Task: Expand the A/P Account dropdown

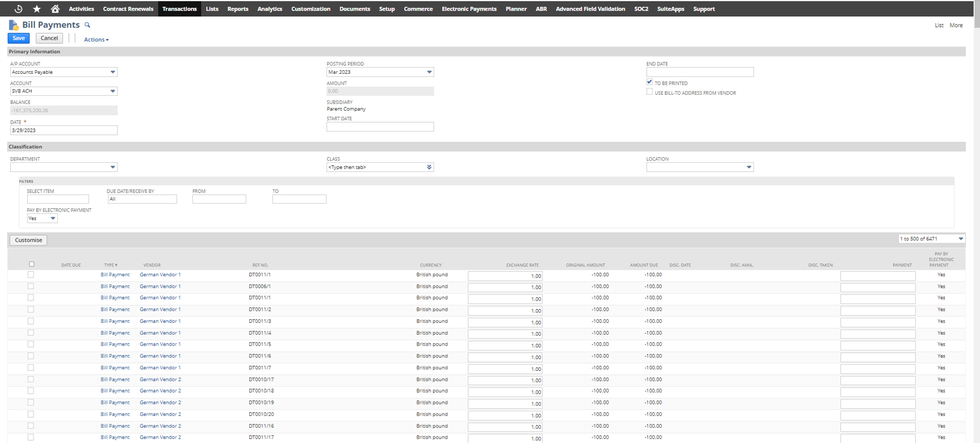Action: tap(112, 72)
